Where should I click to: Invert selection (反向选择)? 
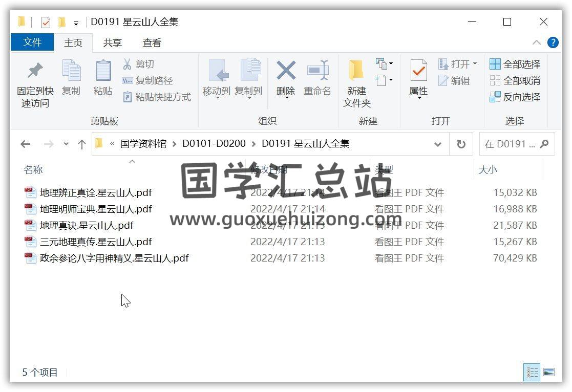point(515,97)
